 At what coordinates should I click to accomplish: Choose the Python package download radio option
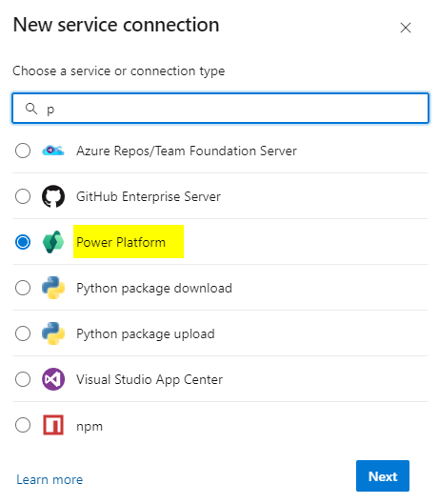[23, 288]
